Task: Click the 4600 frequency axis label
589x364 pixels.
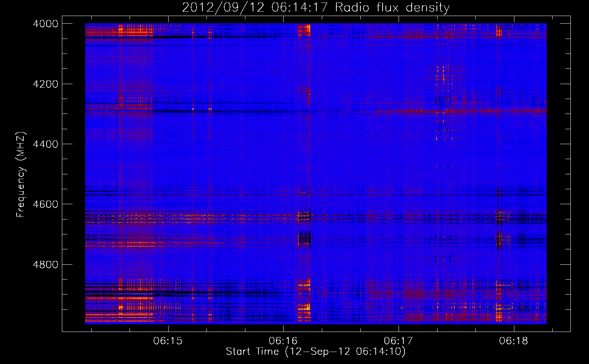Action: [46, 204]
